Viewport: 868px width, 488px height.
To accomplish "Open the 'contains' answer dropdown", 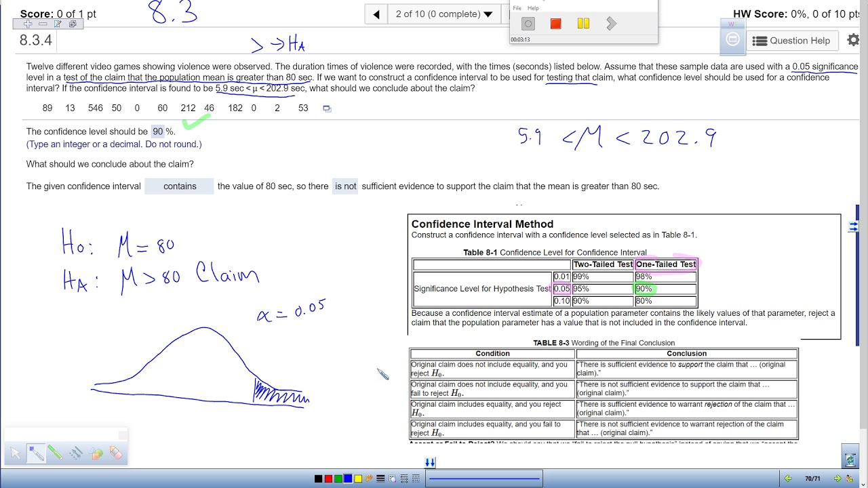I will [x=180, y=186].
